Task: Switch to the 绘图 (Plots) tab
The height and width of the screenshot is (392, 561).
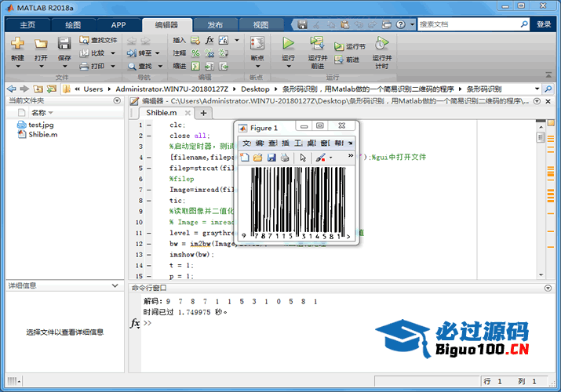Action: [x=73, y=24]
